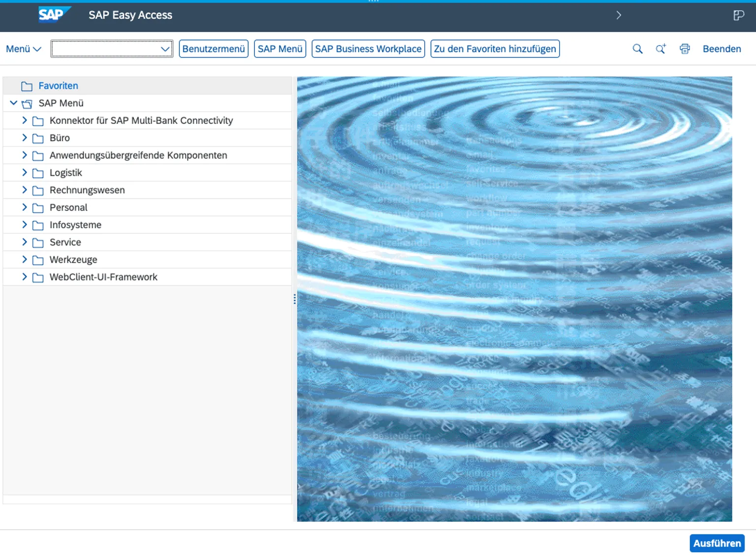Click the Beenden link

(722, 49)
